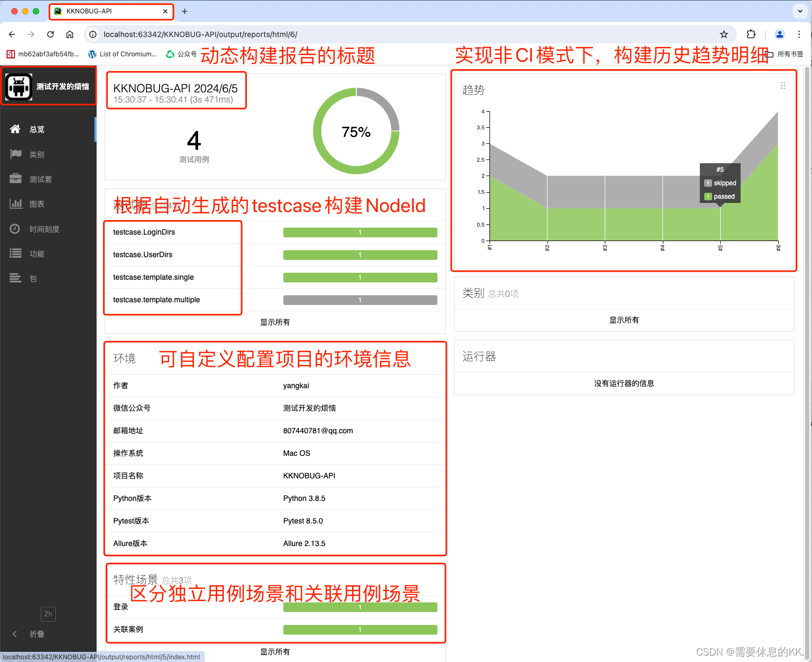Switch language with the Zh button
Screen dimensions: 812x662
(x=48, y=614)
